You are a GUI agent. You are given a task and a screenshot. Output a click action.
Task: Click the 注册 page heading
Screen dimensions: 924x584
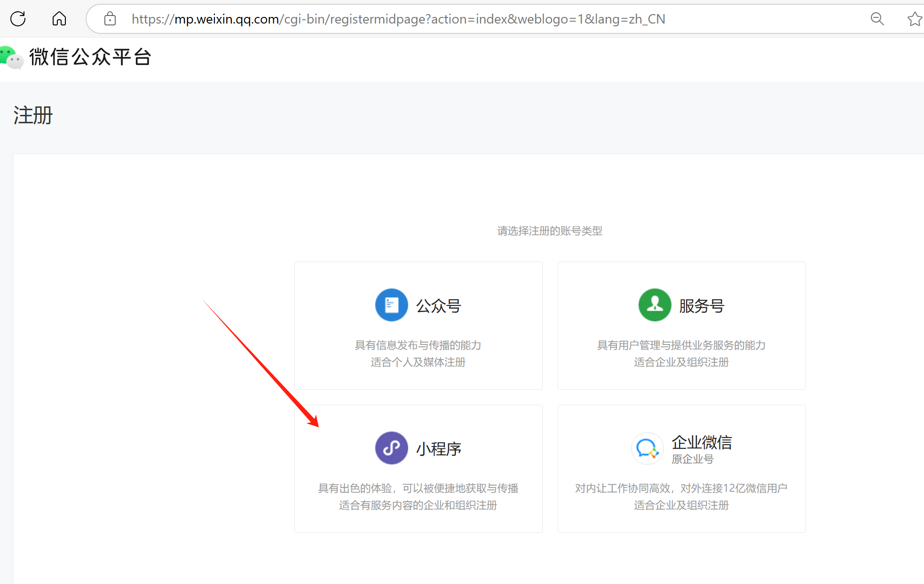click(33, 115)
